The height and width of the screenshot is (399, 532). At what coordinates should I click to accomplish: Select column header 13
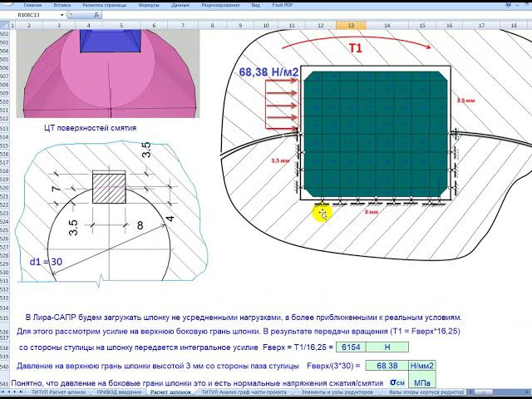coord(351,26)
